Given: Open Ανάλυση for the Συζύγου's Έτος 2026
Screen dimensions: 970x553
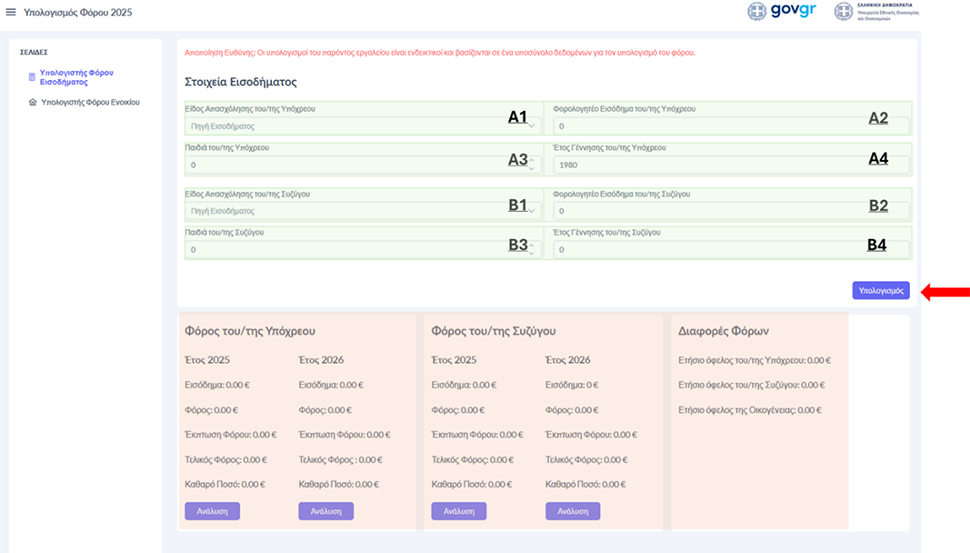Looking at the screenshot, I should (573, 511).
